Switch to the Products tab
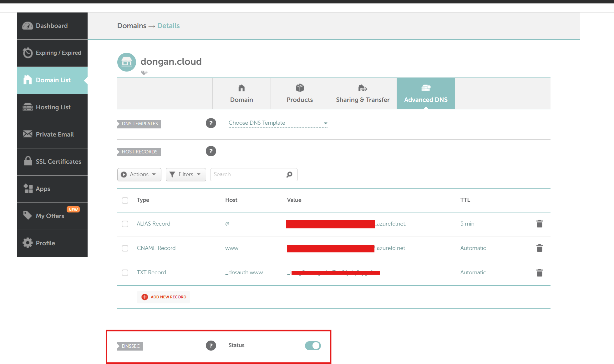This screenshot has height=364, width=614. (x=299, y=93)
